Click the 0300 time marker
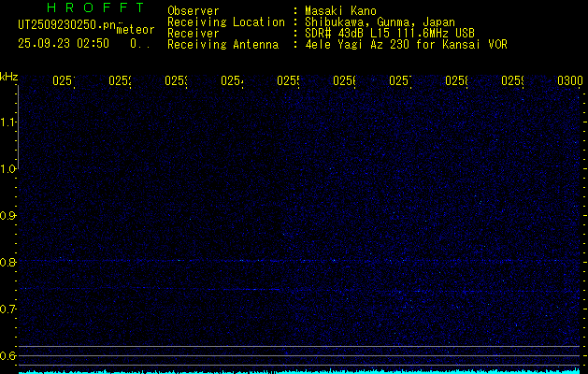 [x=569, y=82]
